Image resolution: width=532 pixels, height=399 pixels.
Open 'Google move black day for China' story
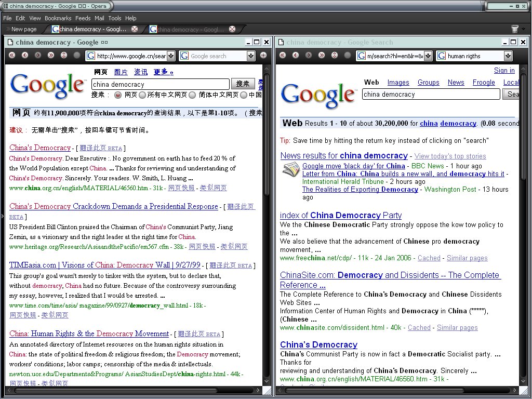point(353,166)
